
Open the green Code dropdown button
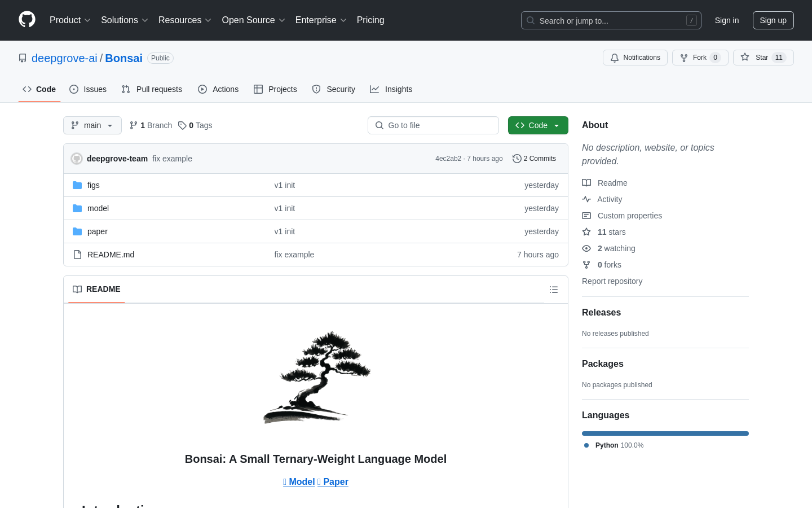[x=538, y=125]
